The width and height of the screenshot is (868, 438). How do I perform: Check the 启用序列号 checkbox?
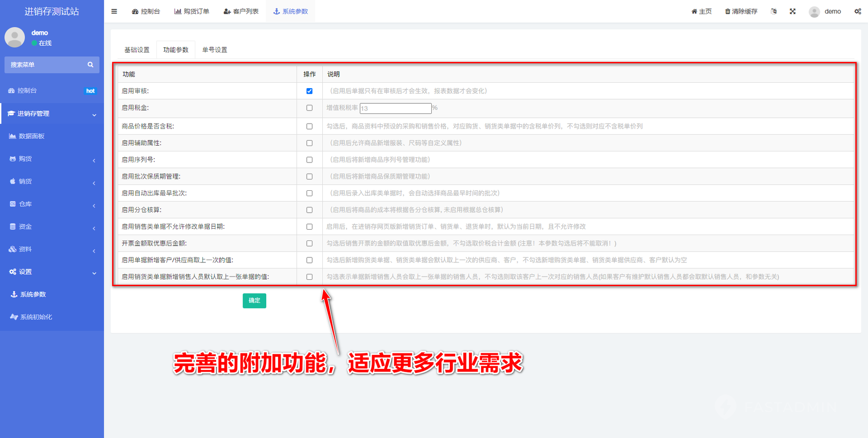[309, 160]
